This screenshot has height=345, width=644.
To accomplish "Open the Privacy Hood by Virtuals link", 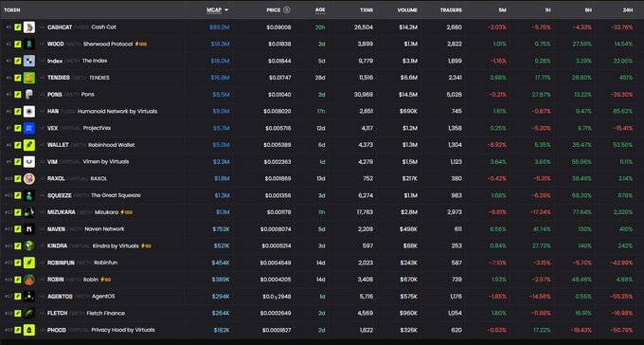I will pos(123,330).
